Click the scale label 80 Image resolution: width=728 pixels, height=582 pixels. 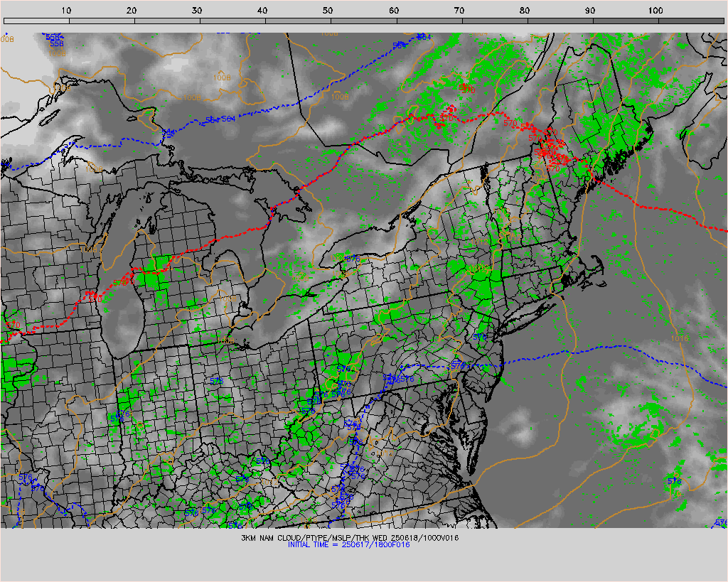[x=525, y=11]
